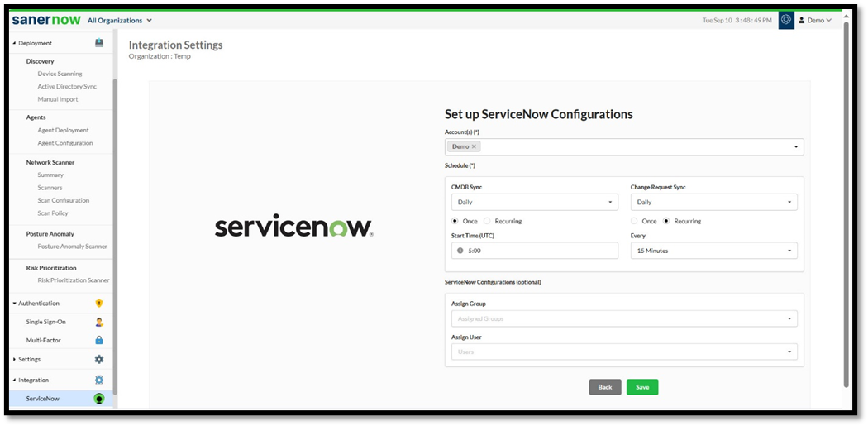Click the Network Scanner heading
868x426 pixels.
pos(50,162)
